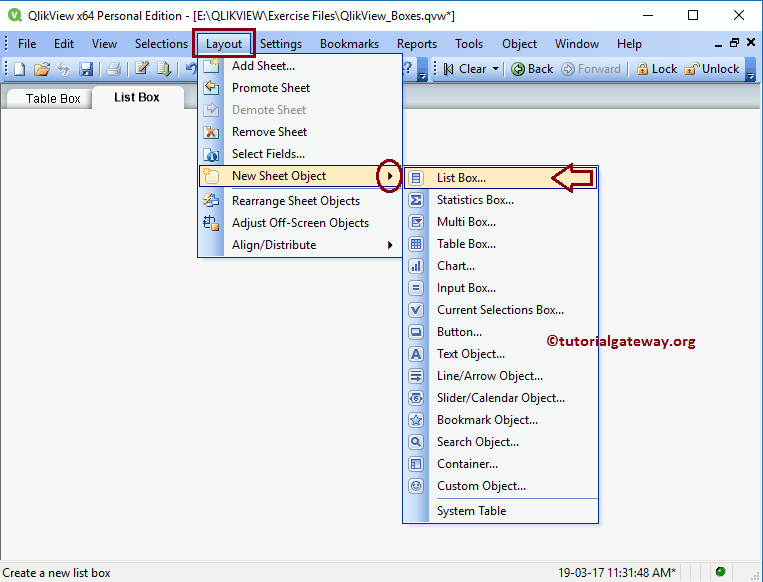The image size is (763, 582).
Task: Click the refresh arrows icon beside Open
Action: click(x=64, y=69)
